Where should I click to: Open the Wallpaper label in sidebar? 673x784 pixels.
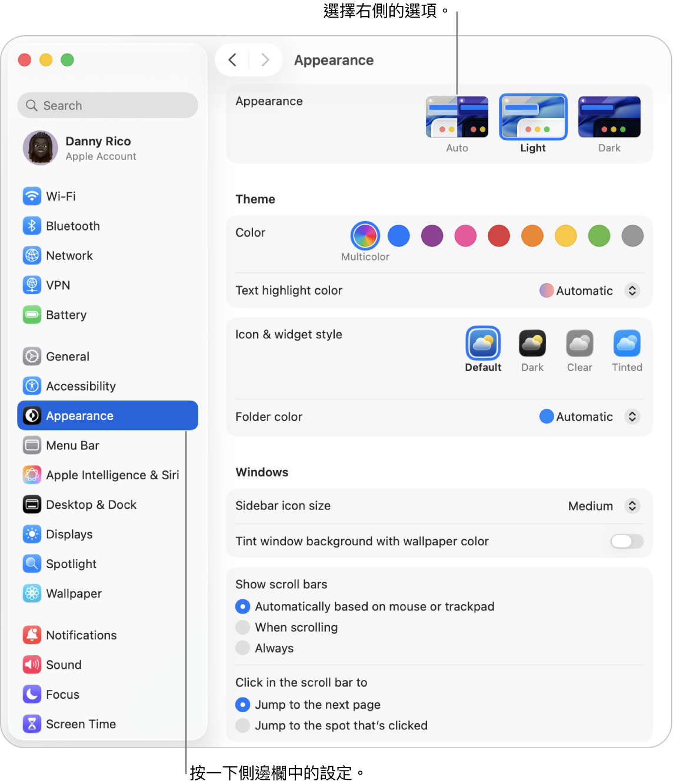74,593
